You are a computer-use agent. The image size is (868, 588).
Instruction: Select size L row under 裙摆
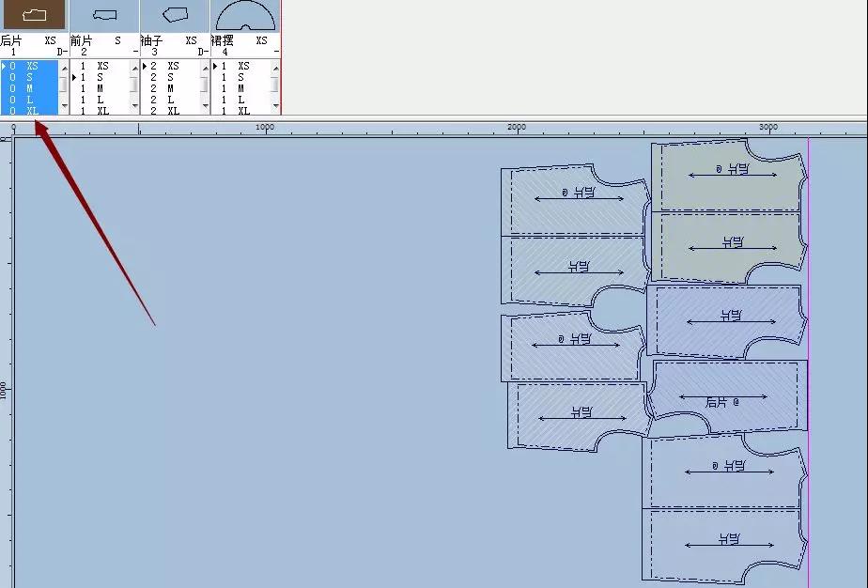(x=241, y=100)
